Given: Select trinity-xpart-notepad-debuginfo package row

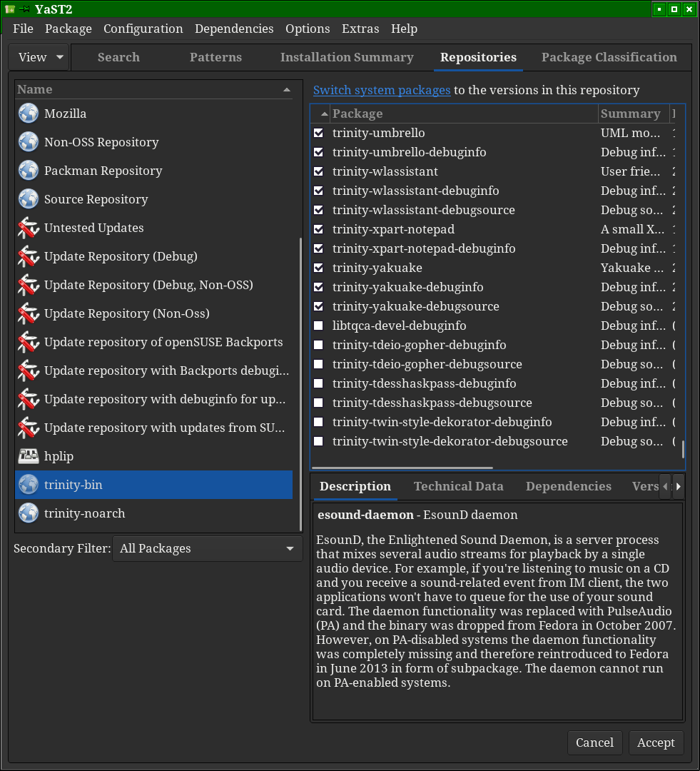Looking at the screenshot, I should (x=494, y=248).
